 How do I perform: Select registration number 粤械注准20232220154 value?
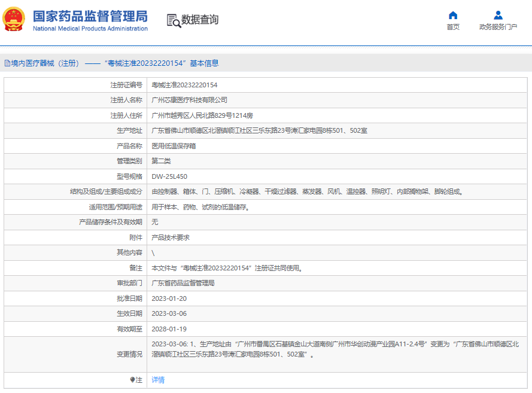(184, 85)
